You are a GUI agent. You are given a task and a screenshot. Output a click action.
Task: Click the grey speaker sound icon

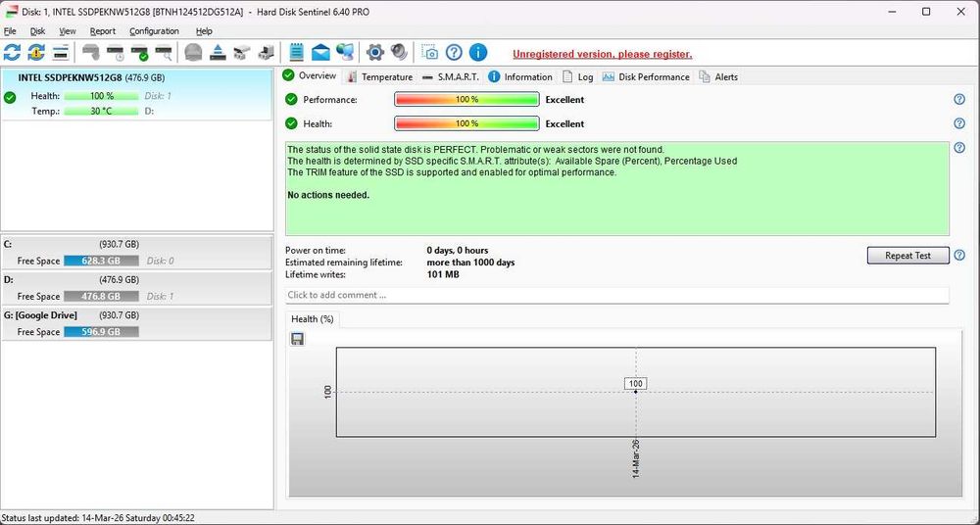[400, 53]
